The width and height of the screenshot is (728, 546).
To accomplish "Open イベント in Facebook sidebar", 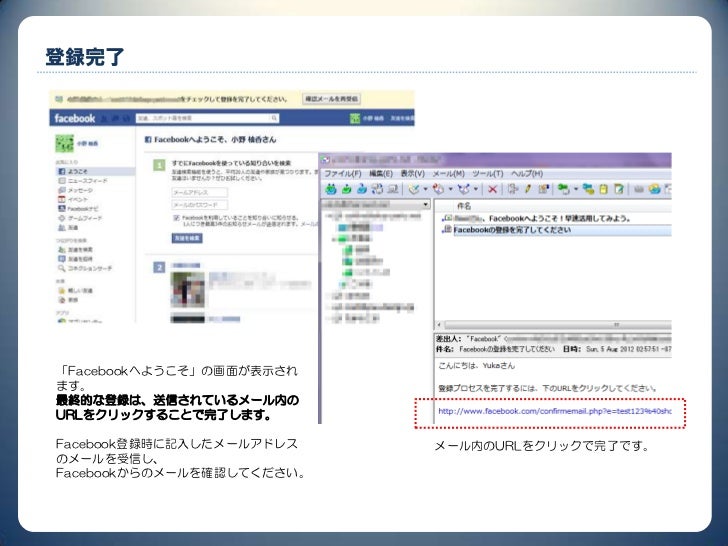I will (73, 199).
